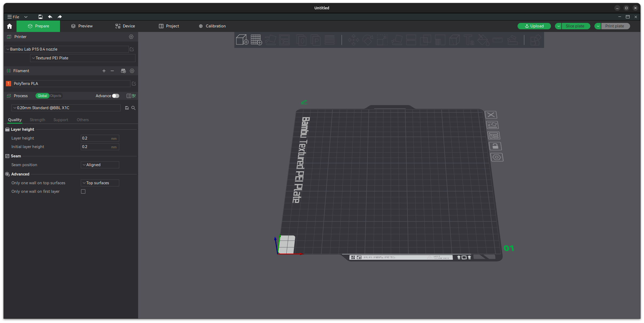This screenshot has height=323, width=644.
Task: Open the Assembly view puzzle icon
Action: [x=535, y=40]
